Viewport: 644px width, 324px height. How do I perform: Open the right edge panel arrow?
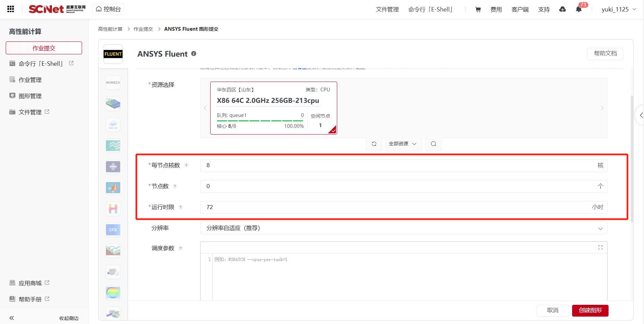click(640, 115)
